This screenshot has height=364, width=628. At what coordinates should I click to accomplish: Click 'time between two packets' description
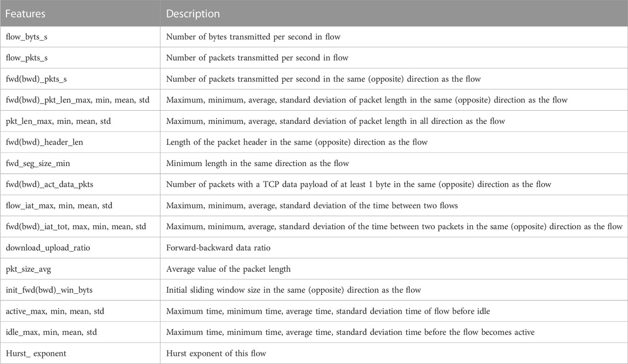394,226
